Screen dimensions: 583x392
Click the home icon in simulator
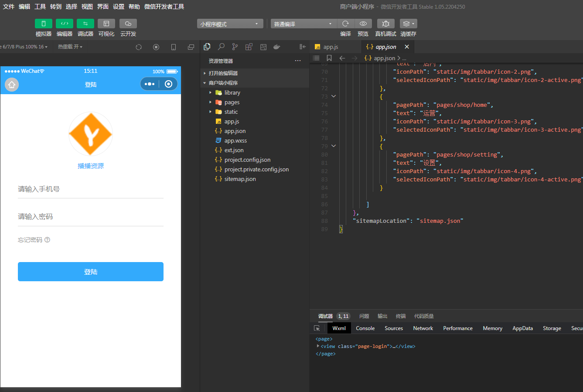(x=12, y=85)
